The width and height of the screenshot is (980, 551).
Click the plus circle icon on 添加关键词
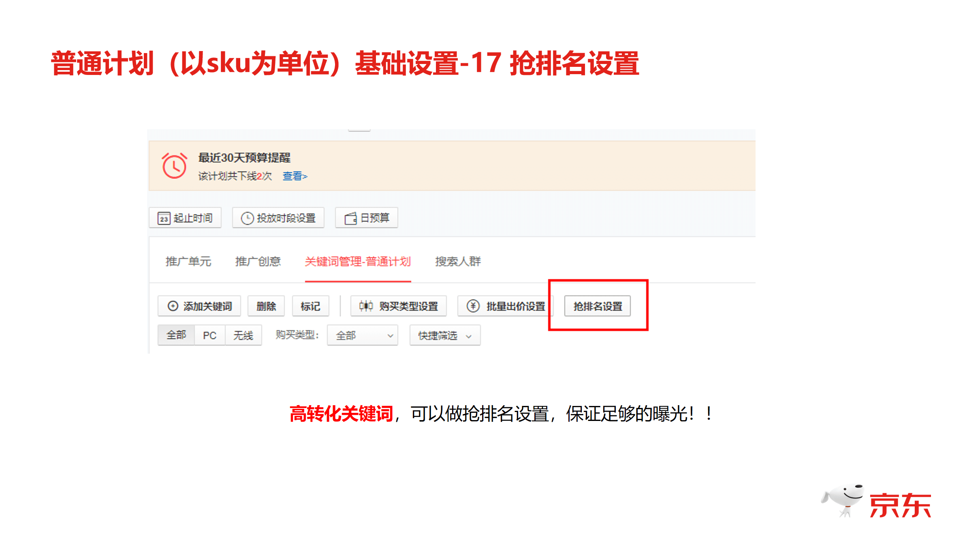pos(173,306)
